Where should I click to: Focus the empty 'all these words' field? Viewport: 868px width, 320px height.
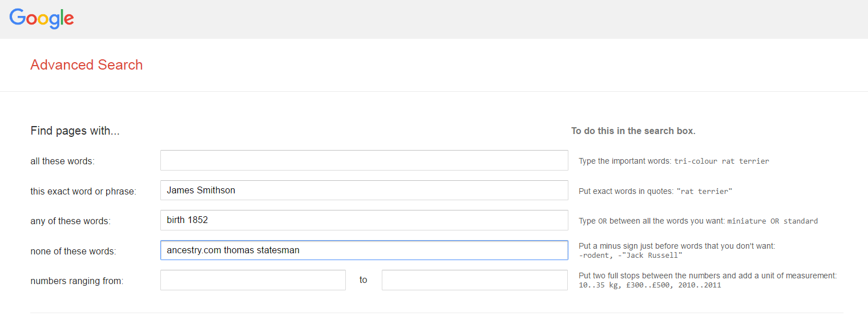pos(364,160)
